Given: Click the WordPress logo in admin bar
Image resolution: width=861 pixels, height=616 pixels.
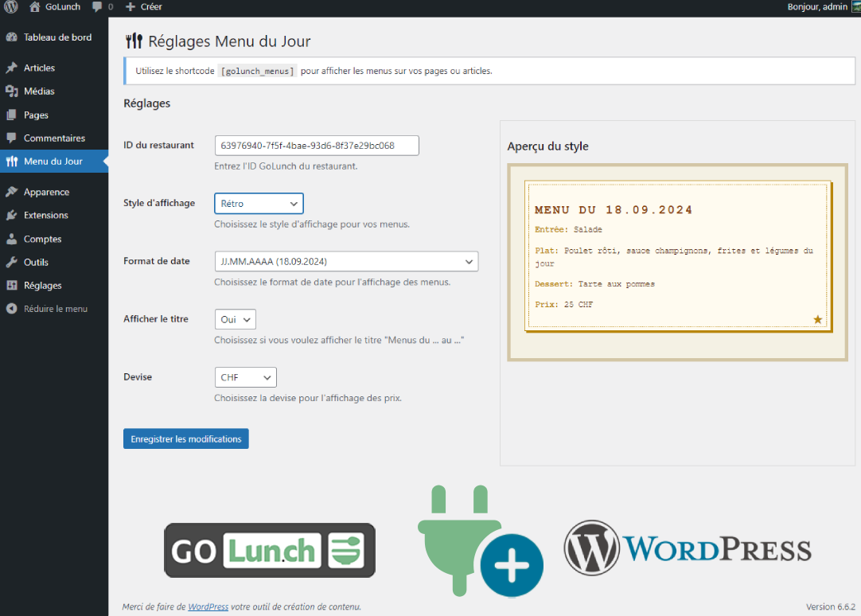Looking at the screenshot, I should click(11, 6).
